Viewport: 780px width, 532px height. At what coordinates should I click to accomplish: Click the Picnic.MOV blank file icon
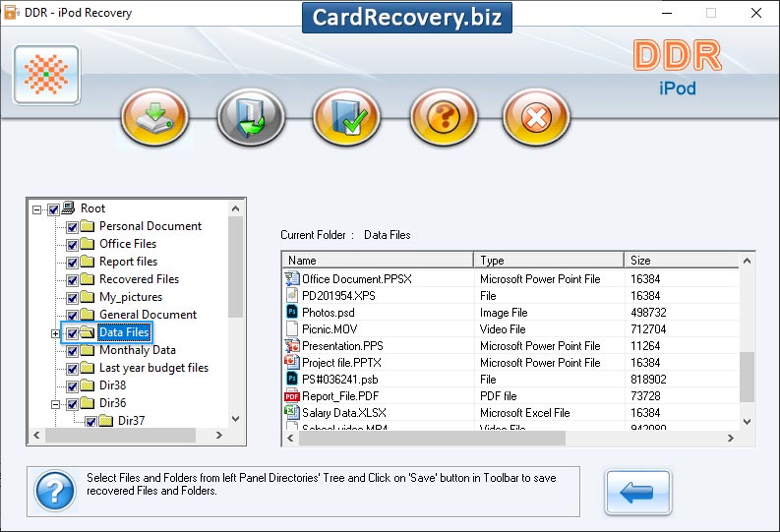coord(292,328)
